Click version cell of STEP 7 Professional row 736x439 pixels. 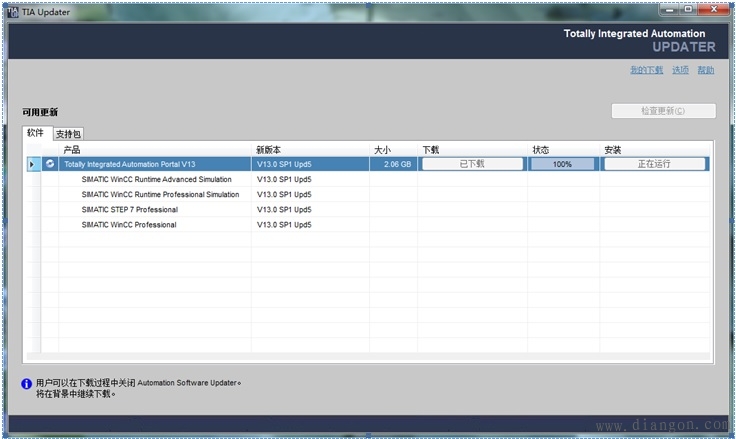tap(310, 209)
